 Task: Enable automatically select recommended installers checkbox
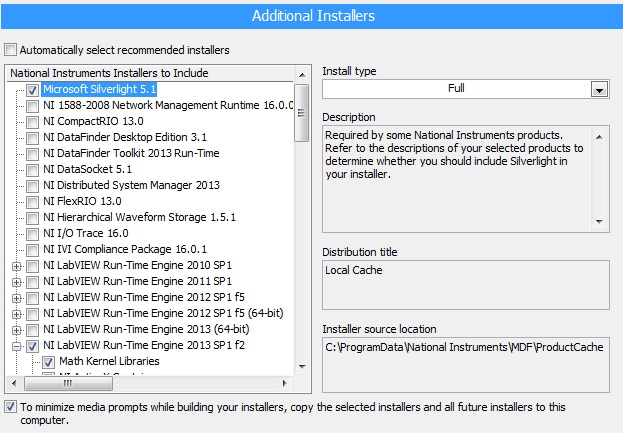tap(11, 50)
